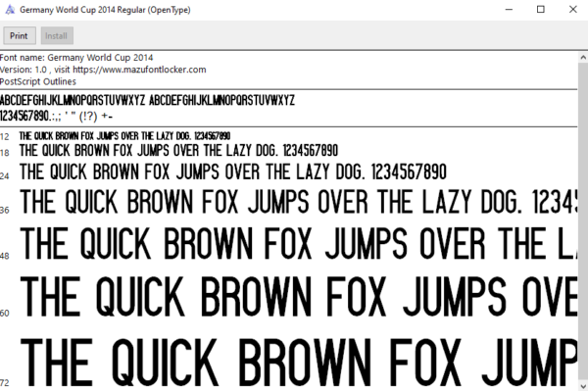The height and width of the screenshot is (391, 588).
Task: Click the scrollbar down arrow
Action: [583, 386]
